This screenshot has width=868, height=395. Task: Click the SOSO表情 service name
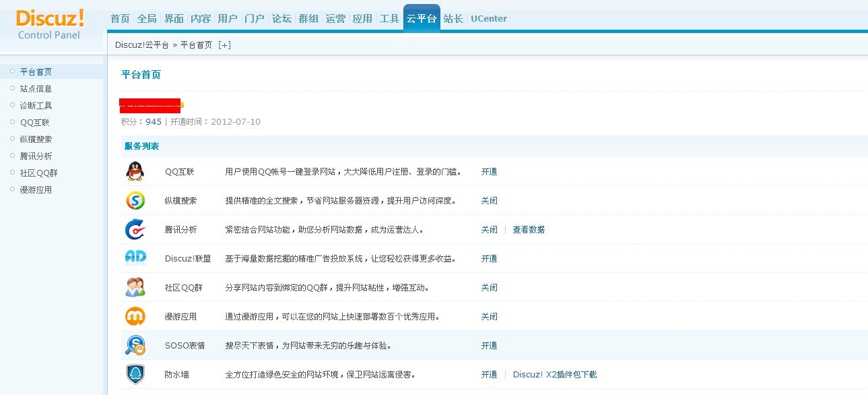(x=185, y=345)
